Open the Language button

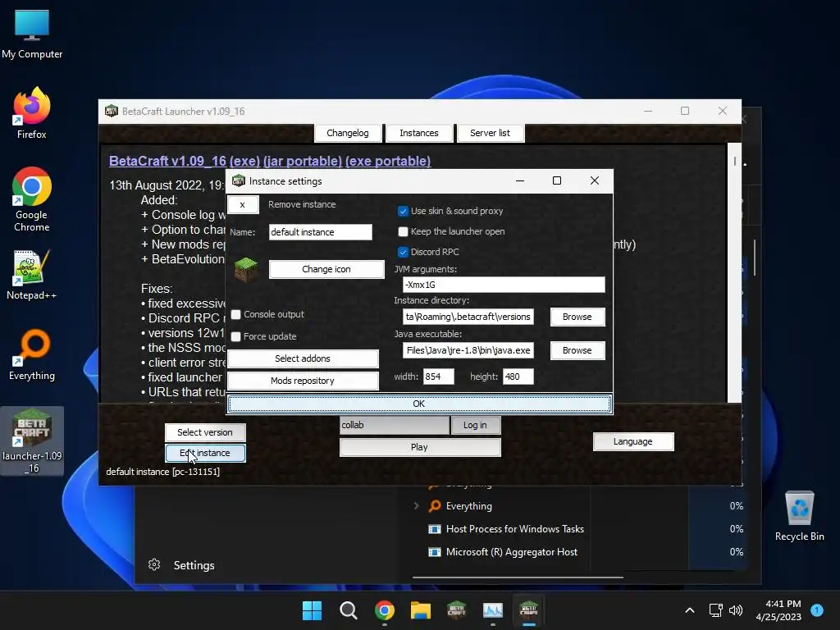click(633, 441)
